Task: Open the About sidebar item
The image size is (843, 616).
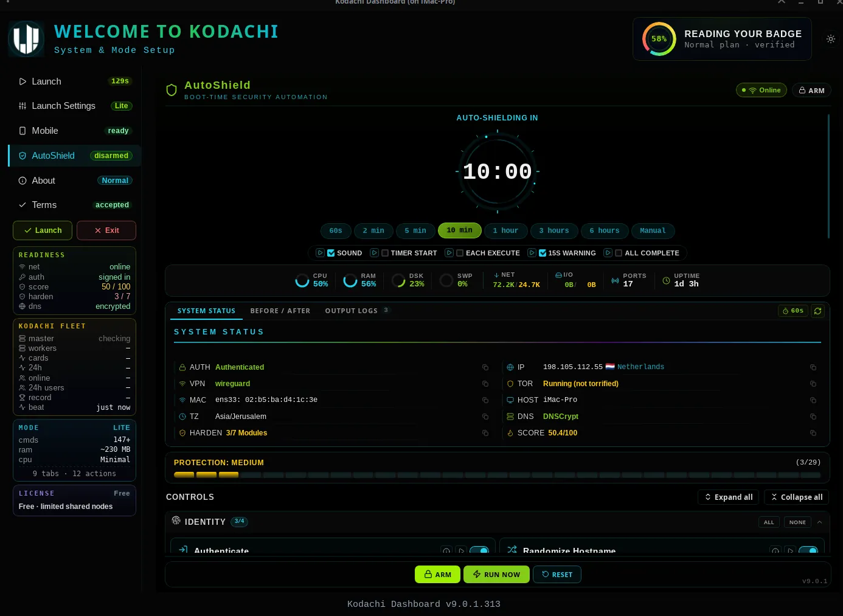Action: point(74,181)
